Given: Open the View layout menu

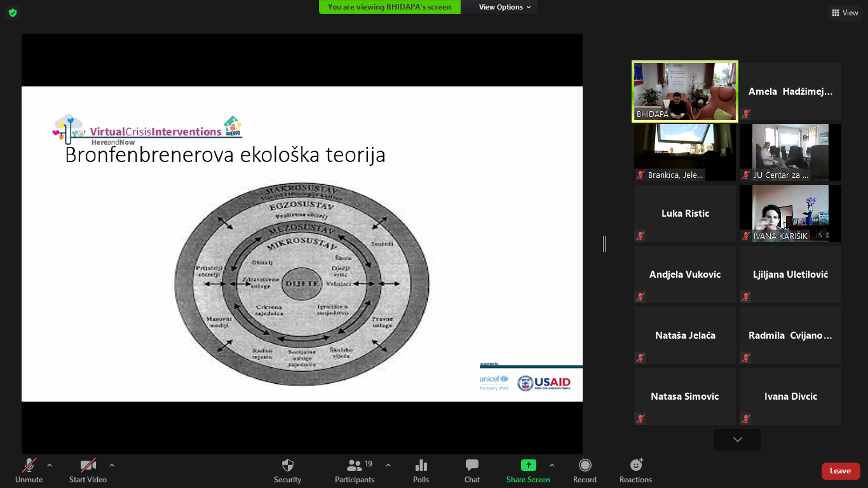Looking at the screenshot, I should tap(844, 13).
